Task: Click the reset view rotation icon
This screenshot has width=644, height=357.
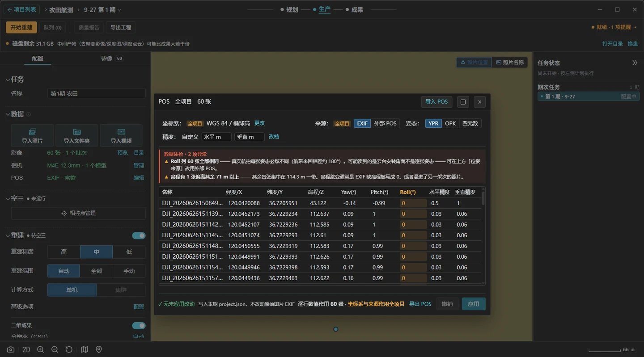Action: coord(69,349)
